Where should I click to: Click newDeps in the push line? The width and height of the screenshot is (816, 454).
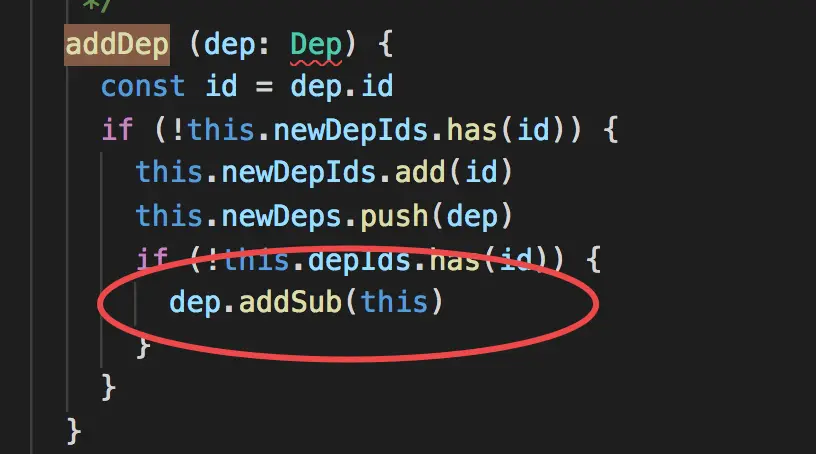point(282,216)
